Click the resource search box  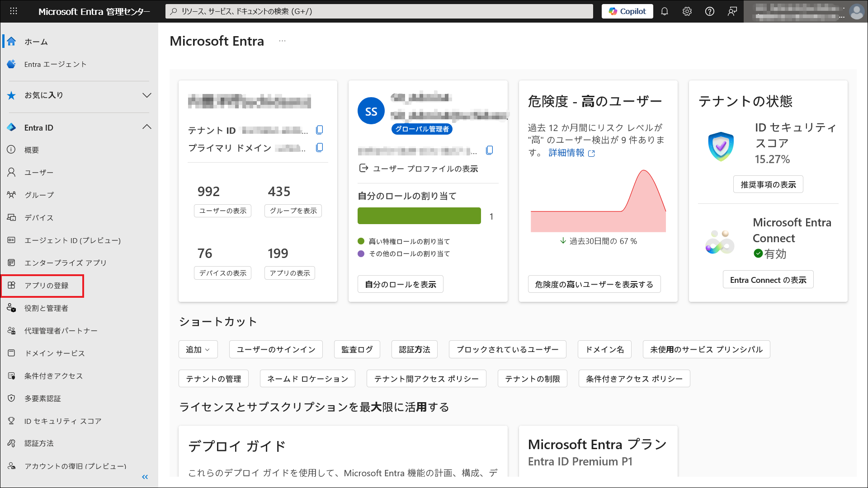(380, 11)
